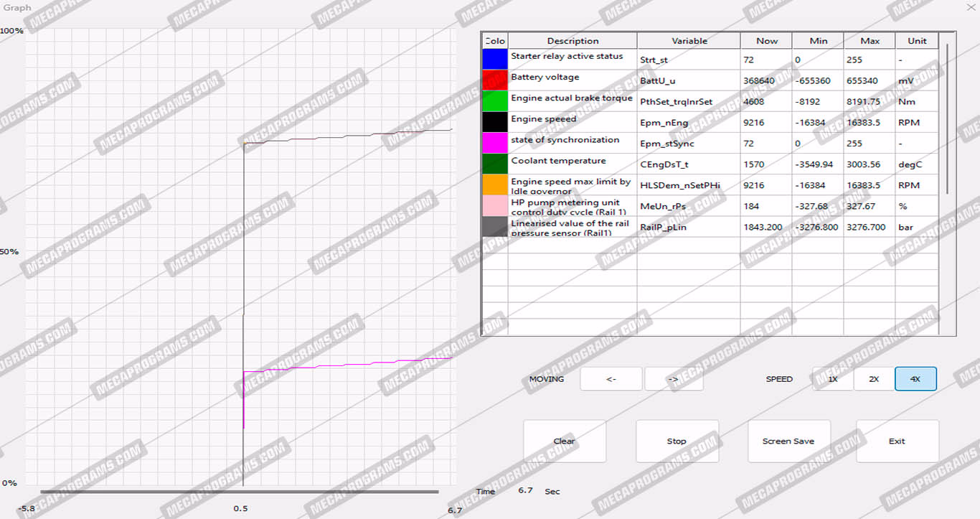Select the pink HP pump metering swatch
Image resolution: width=980 pixels, height=519 pixels.
494,206
